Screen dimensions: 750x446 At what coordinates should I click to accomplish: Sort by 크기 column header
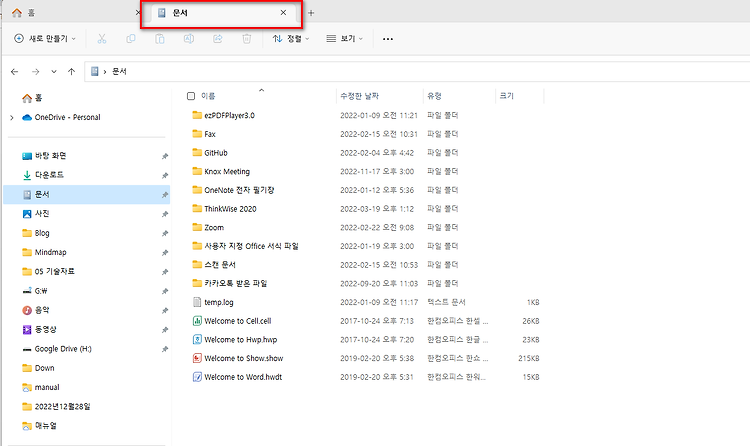(507, 96)
